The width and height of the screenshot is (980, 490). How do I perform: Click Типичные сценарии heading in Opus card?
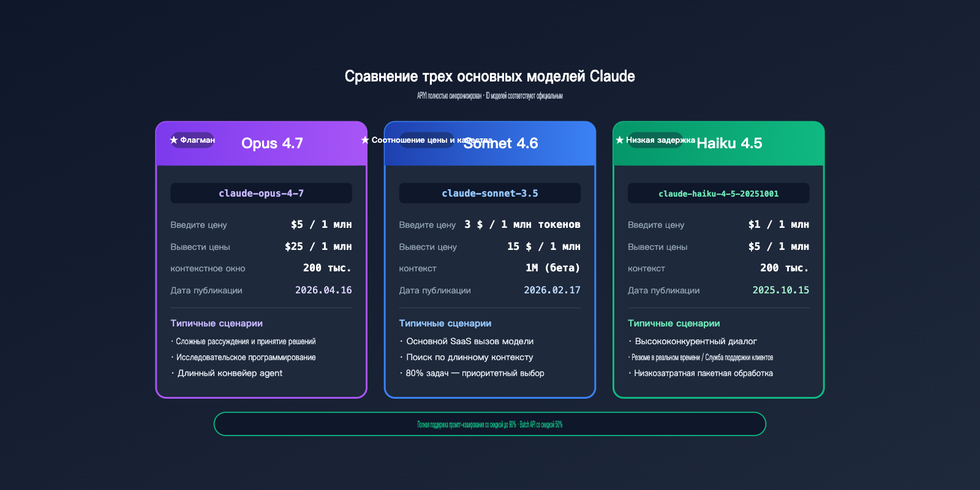click(x=216, y=323)
